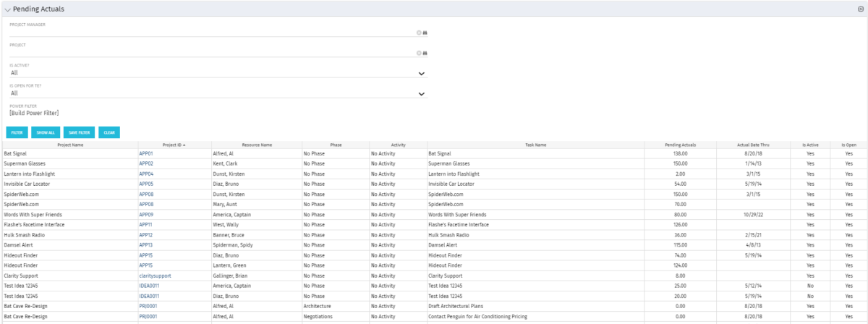Click the Clear button
The image size is (868, 324).
[x=109, y=132]
